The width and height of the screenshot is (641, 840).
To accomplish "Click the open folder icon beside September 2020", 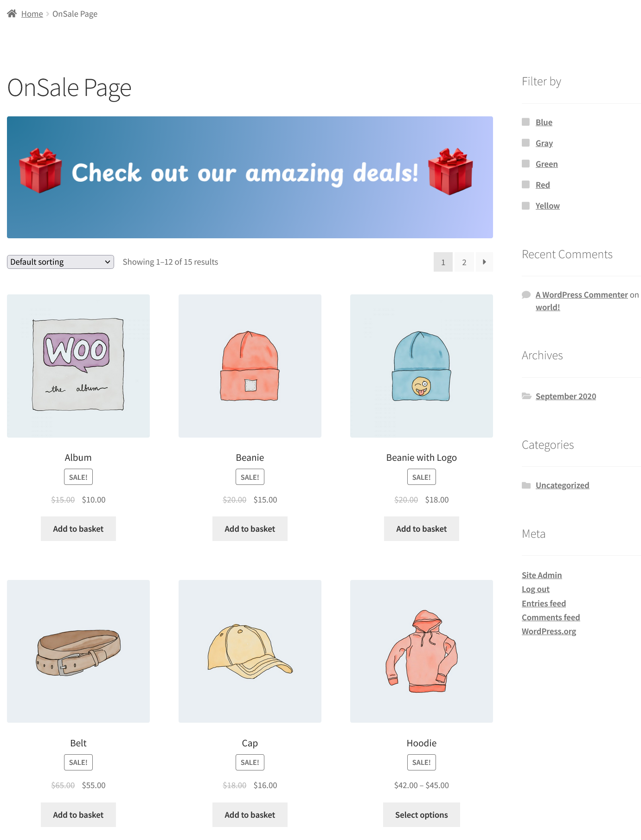I will pos(526,396).
